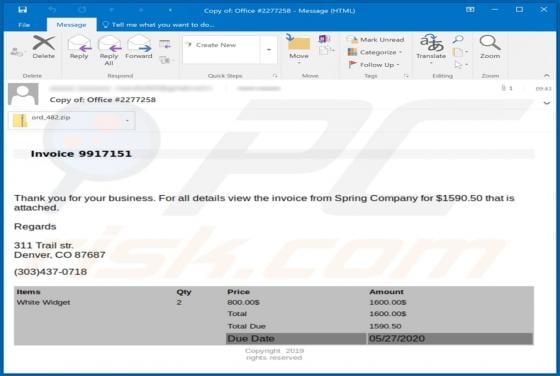
Task: Open the Categorize dropdown
Action: click(x=375, y=52)
